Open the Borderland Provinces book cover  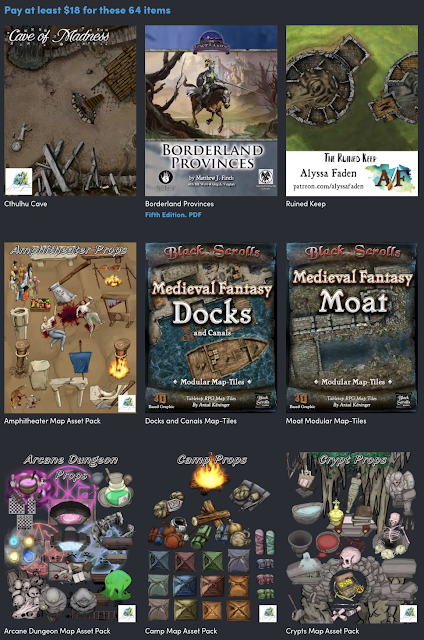(x=211, y=111)
